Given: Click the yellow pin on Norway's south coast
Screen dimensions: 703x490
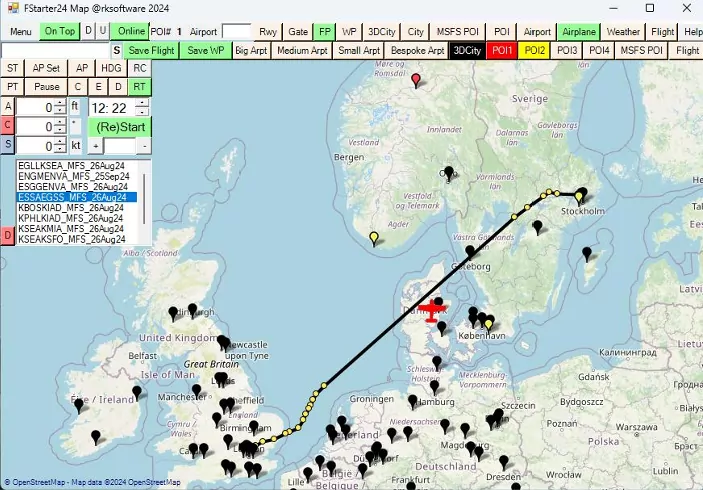Looking at the screenshot, I should [x=373, y=238].
